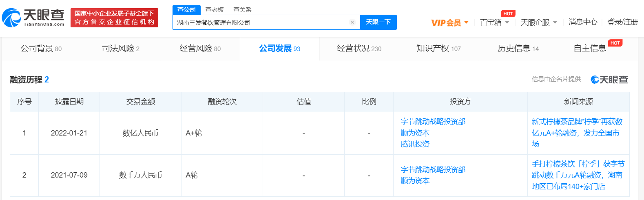Click the 比例 column header

369,102
